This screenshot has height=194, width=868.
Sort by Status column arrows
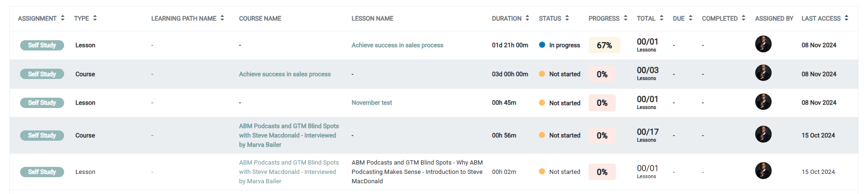[x=567, y=18]
